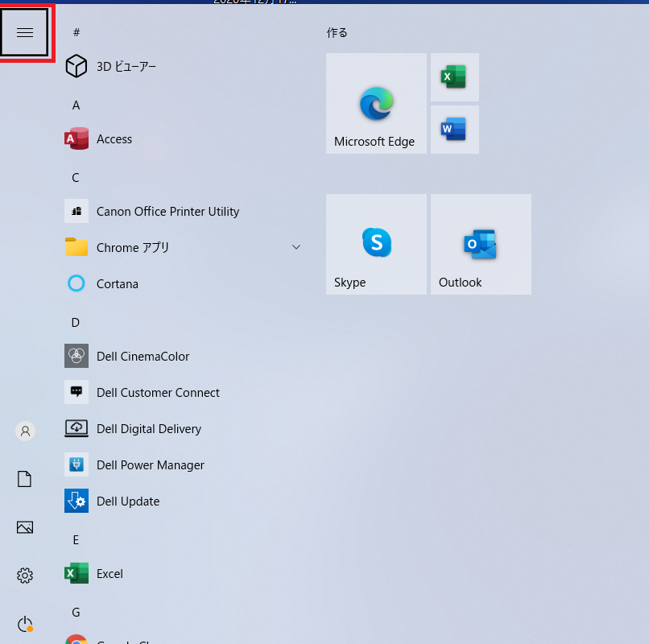Open the Outlook tile

481,244
